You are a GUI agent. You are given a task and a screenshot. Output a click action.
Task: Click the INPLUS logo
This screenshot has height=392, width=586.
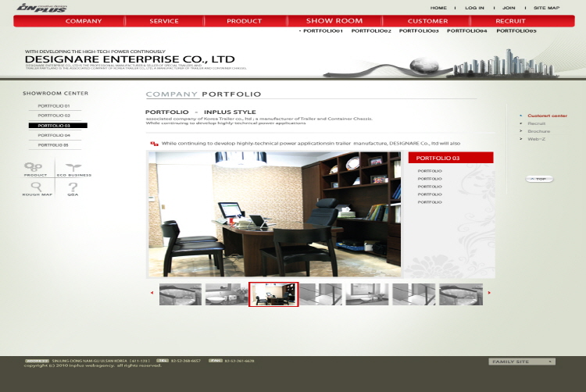tap(42, 8)
